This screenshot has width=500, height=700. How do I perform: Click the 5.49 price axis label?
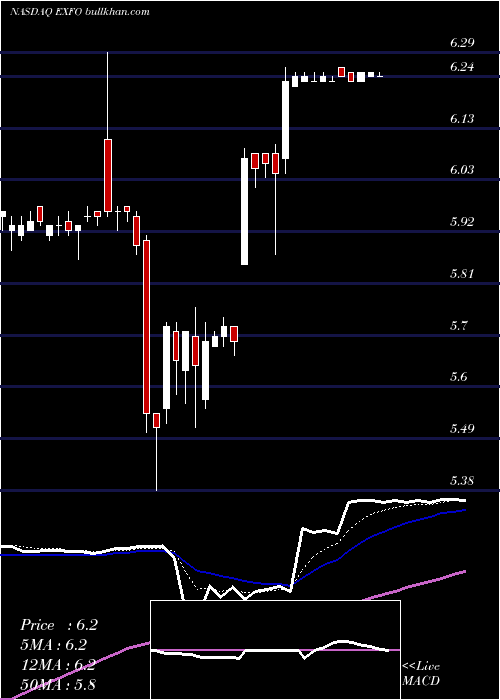462,429
